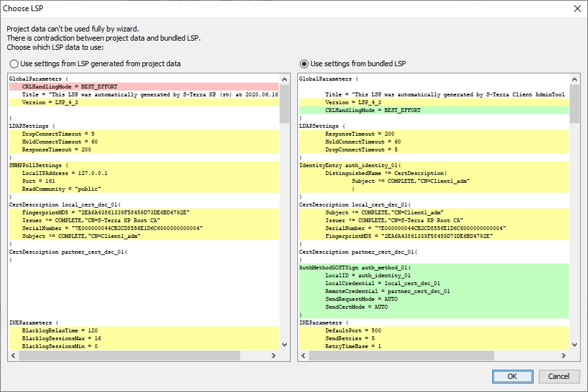
Task: Click the green AuthMethodGOSTSign auth_method_01 line
Action: point(354,267)
